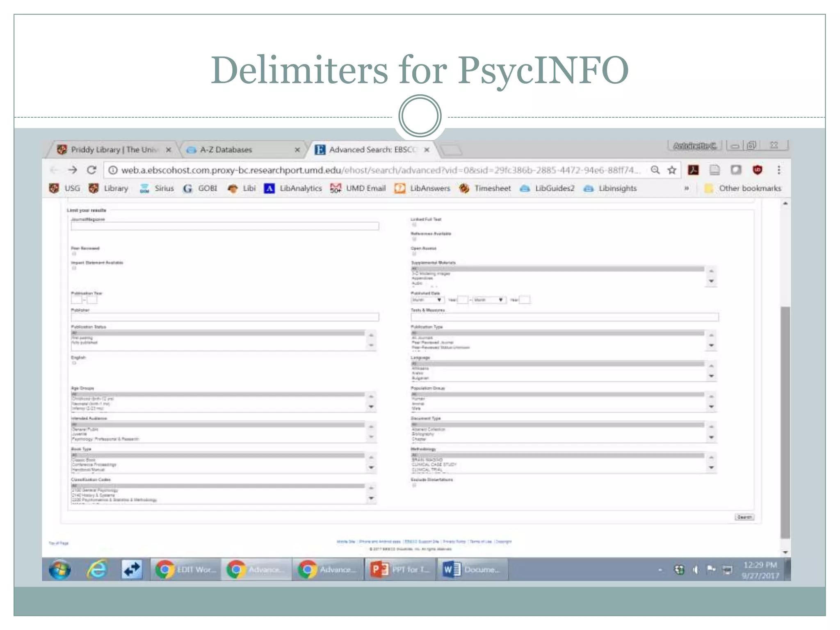The width and height of the screenshot is (840, 630).
Task: Close the Priddy Library tab
Action: 168,150
